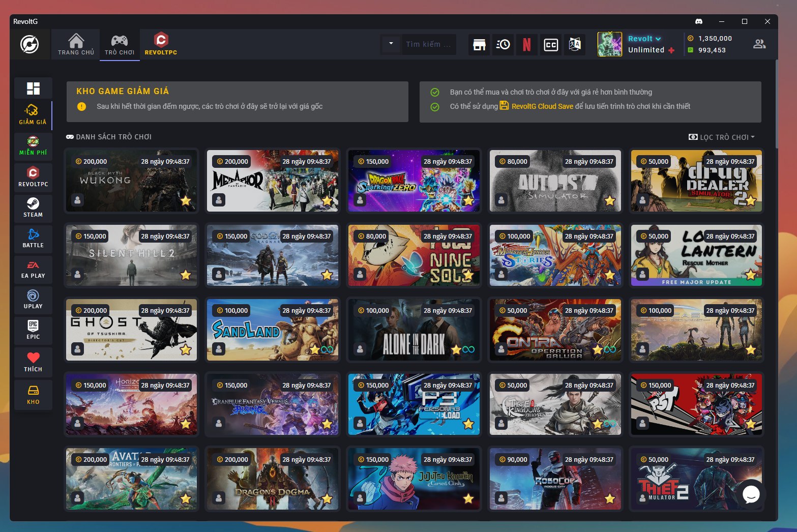Toggle favorite star on Persona 3 Reload

pos(468,424)
